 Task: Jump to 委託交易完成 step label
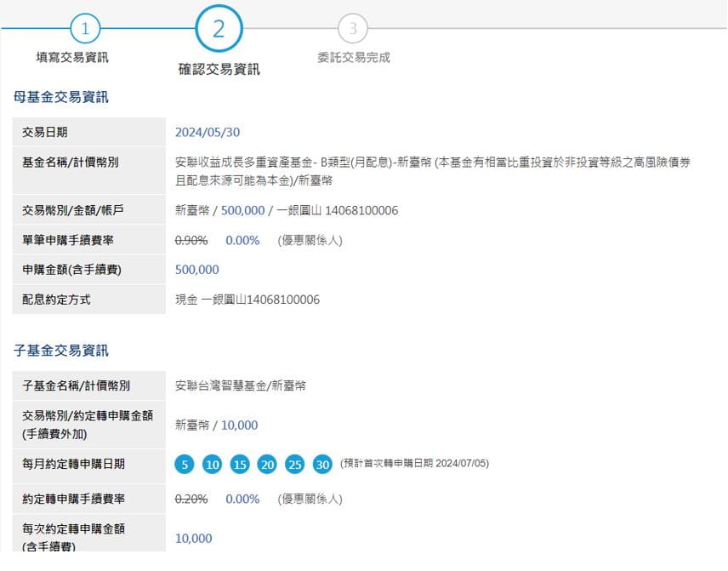tap(353, 58)
